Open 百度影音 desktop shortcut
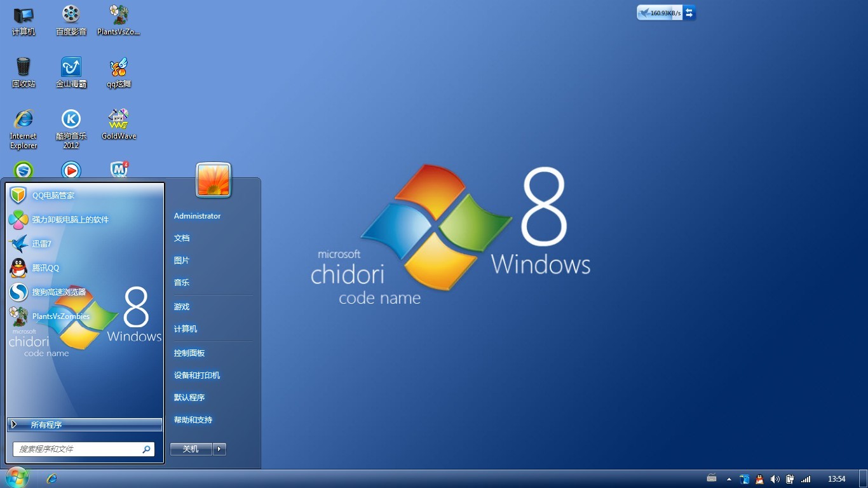This screenshot has height=488, width=868. 71,20
